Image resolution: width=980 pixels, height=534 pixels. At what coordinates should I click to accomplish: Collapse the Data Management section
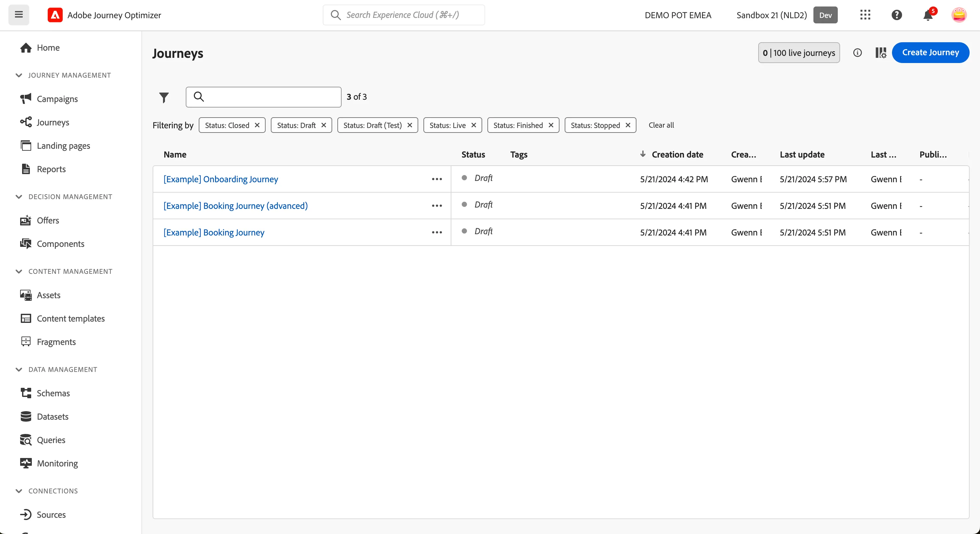click(19, 369)
